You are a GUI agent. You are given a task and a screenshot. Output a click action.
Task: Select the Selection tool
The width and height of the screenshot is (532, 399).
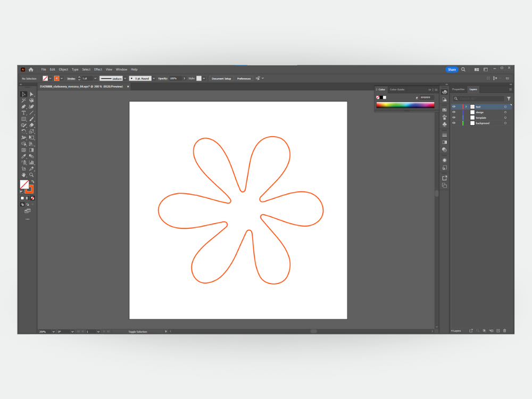pyautogui.click(x=24, y=94)
